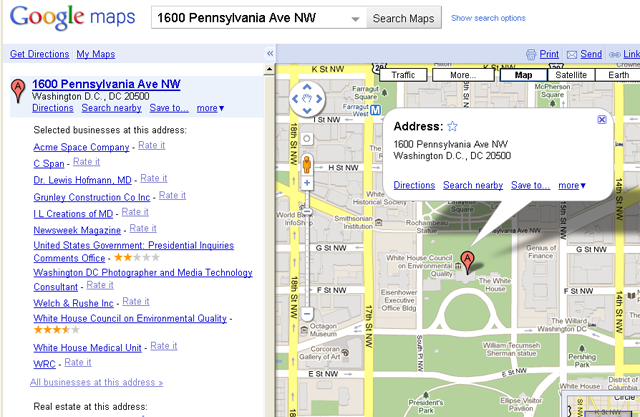Viewport: 640px width, 417px height.
Task: Open Acme Space Company listing
Action: [x=81, y=147]
